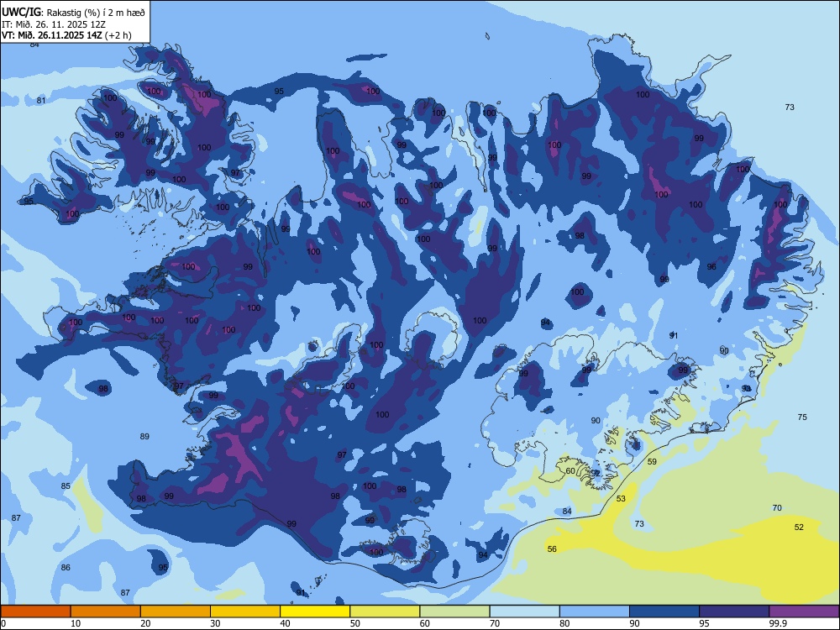Select the orange 10–20 legend color block

tap(106, 612)
